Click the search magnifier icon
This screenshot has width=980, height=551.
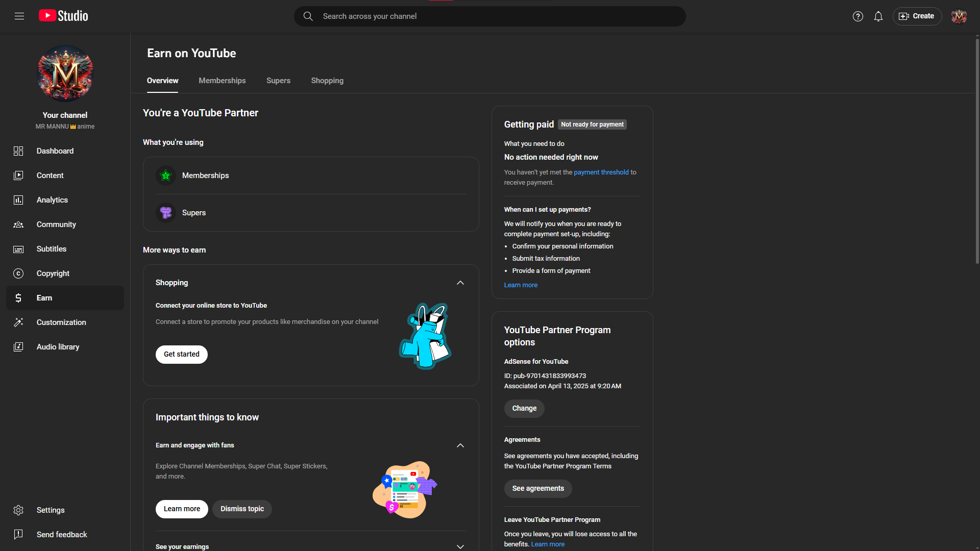308,16
